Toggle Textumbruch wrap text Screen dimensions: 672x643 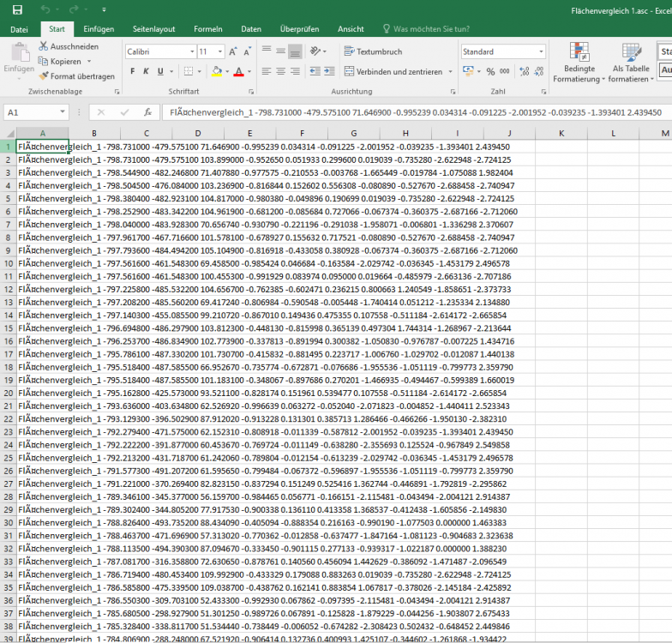[x=373, y=51]
